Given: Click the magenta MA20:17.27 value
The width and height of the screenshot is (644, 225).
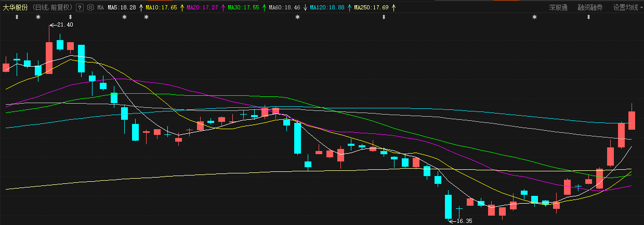Looking at the screenshot, I should click(x=202, y=8).
